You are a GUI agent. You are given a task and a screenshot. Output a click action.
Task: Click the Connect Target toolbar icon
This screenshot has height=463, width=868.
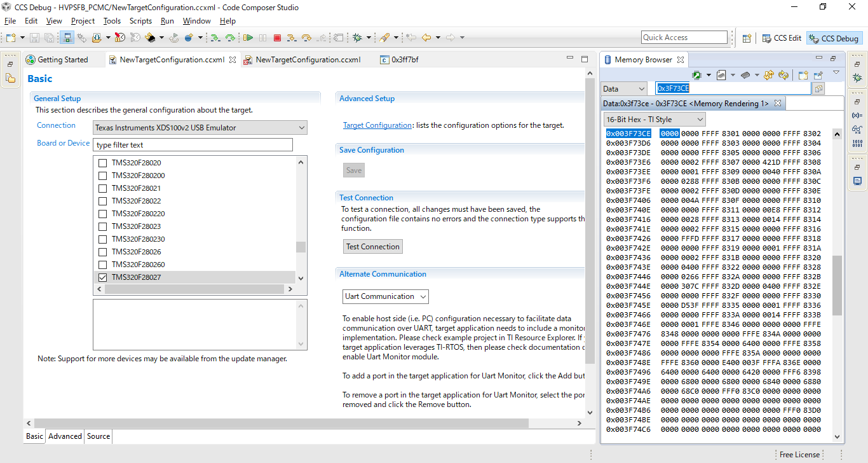(67, 38)
